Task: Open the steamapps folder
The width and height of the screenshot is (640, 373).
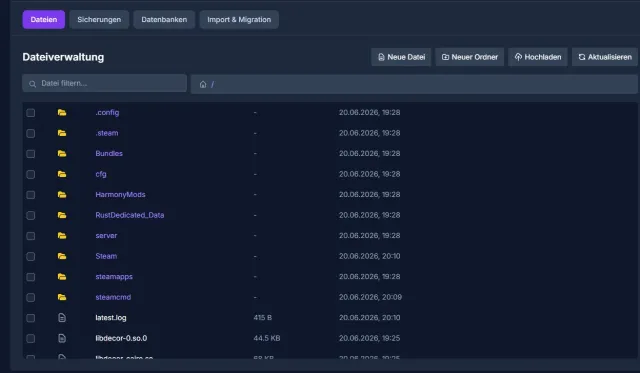Action: [x=114, y=277]
